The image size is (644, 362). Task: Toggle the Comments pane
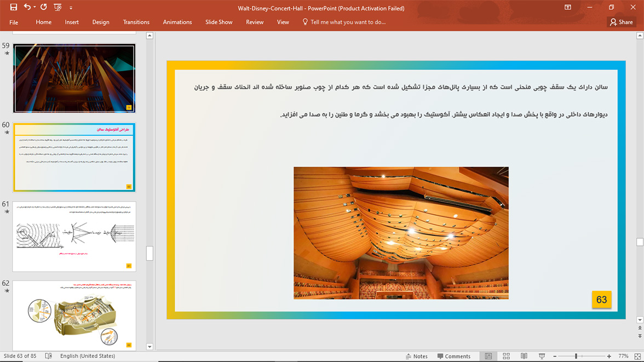tap(454, 356)
